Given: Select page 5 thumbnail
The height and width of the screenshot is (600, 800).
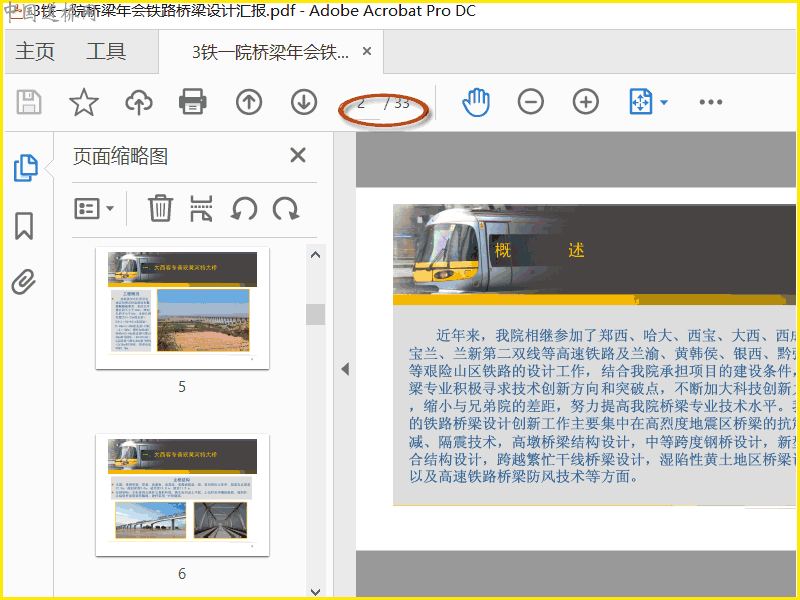Looking at the screenshot, I should 182,308.
